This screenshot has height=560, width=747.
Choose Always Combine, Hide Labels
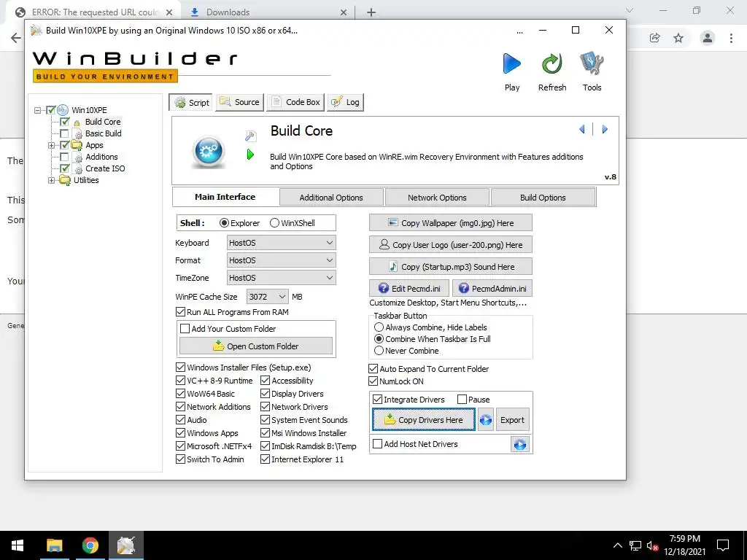tap(379, 327)
